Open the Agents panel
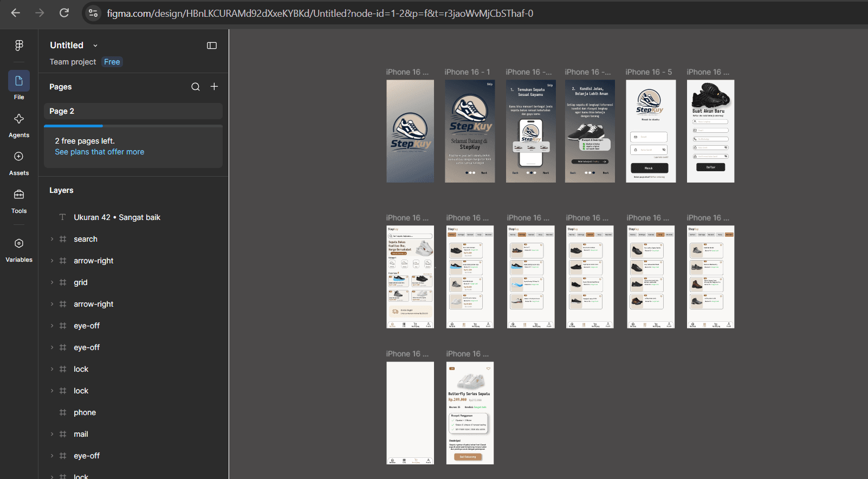This screenshot has height=479, width=868. [x=19, y=124]
